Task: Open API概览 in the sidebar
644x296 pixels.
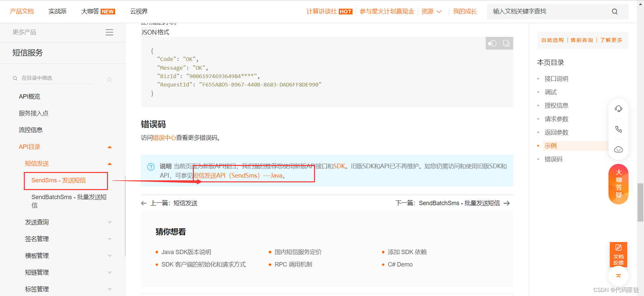Action: coord(30,97)
